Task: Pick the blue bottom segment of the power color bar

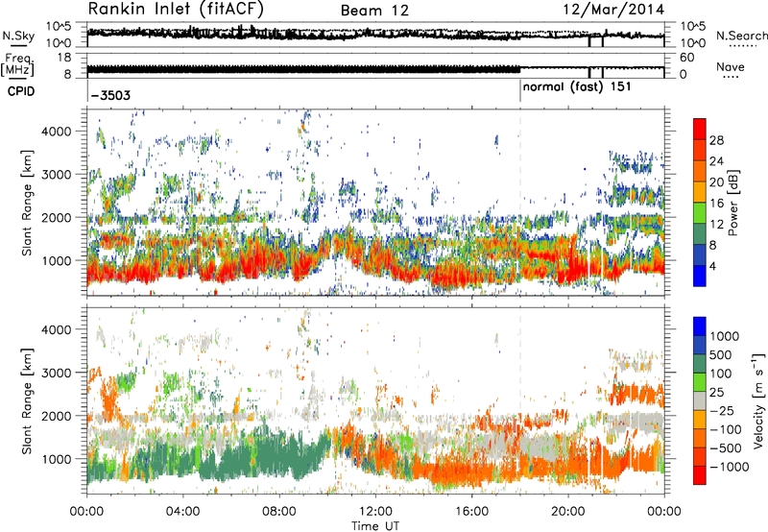Action: 700,277
